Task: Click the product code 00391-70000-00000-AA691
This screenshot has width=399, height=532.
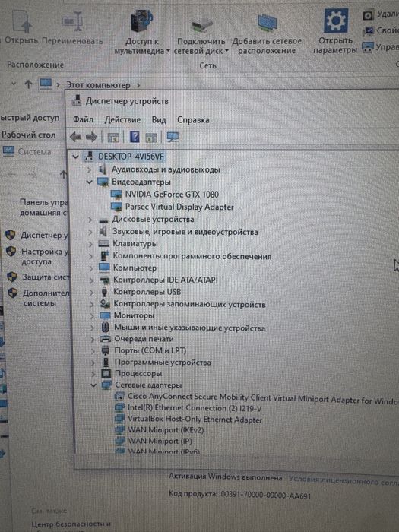Action: coord(266,495)
